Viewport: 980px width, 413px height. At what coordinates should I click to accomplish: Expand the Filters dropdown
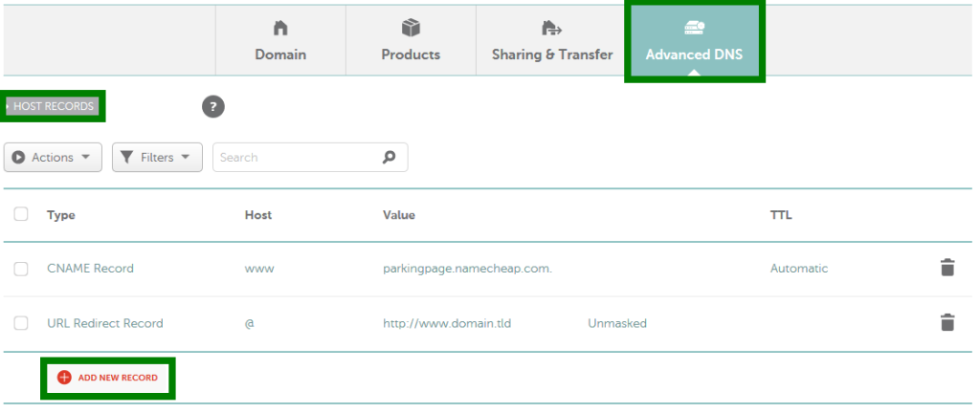pos(157,158)
